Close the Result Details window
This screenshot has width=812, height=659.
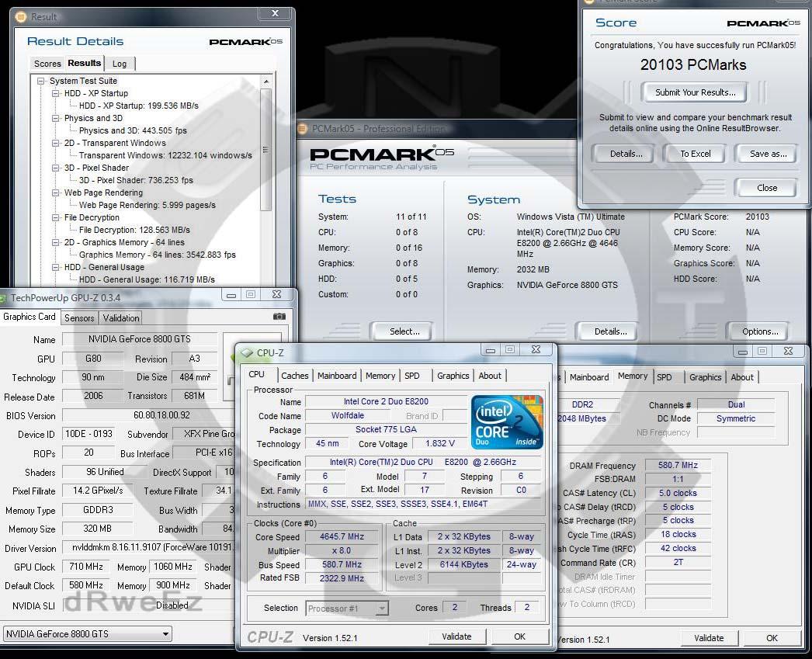[x=275, y=13]
